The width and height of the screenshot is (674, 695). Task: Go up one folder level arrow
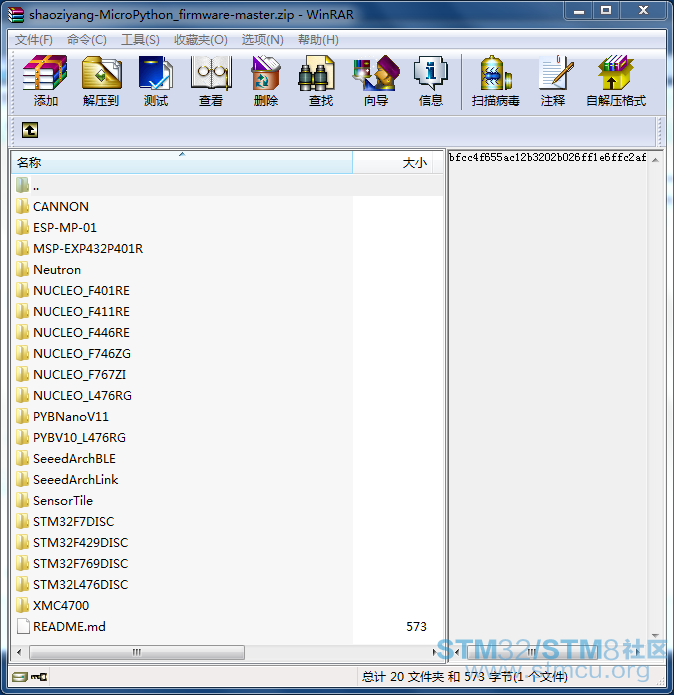[30, 130]
